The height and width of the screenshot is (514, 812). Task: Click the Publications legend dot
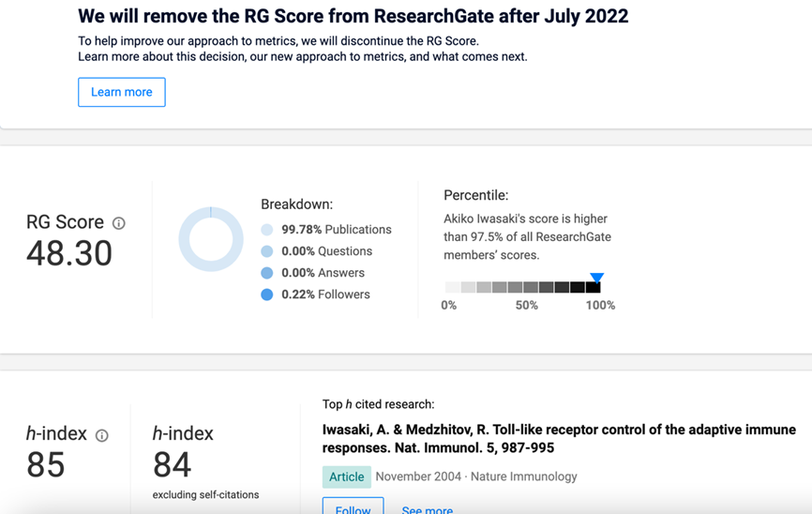coord(266,230)
